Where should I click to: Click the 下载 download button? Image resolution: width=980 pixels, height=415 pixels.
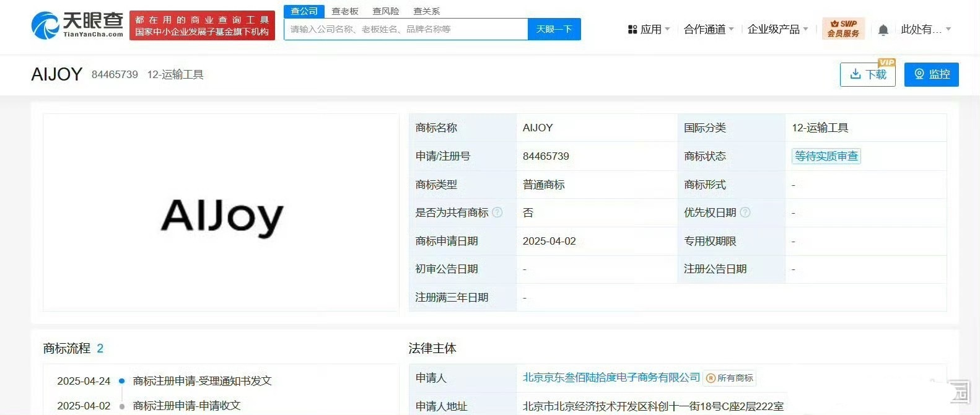pyautogui.click(x=868, y=74)
